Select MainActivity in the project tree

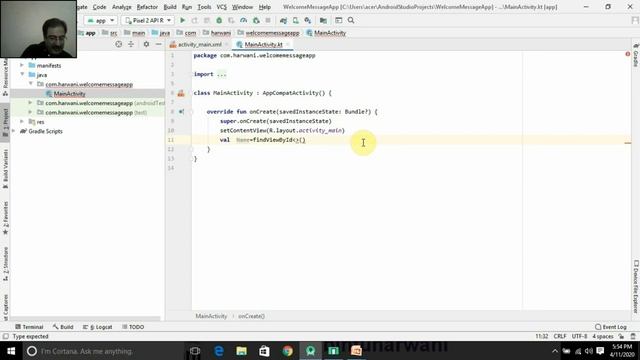pos(69,93)
